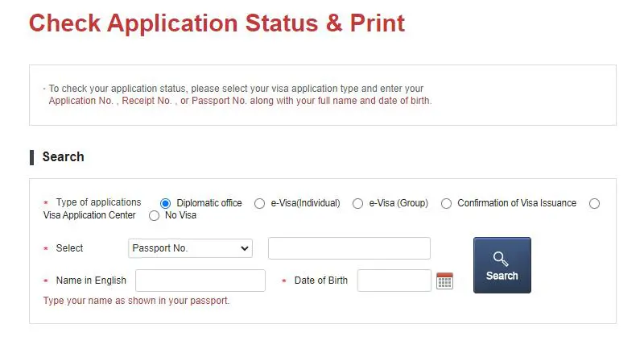This screenshot has height=341, width=644.
Task: Click the Name in English label
Action: [x=91, y=281]
